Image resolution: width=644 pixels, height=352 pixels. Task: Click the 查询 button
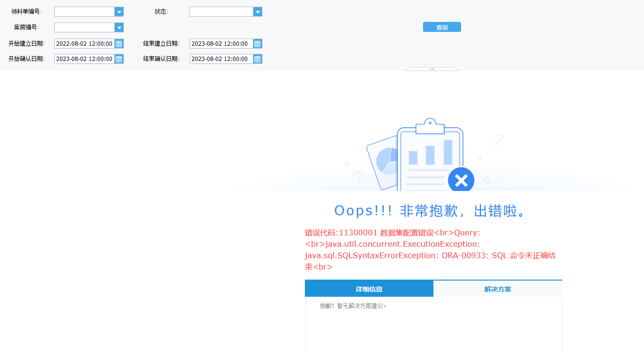(442, 27)
